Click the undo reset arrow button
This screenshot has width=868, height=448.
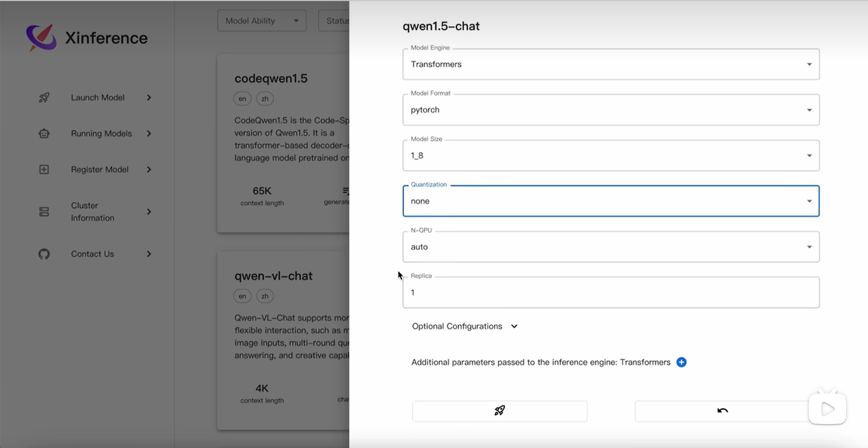coord(722,411)
